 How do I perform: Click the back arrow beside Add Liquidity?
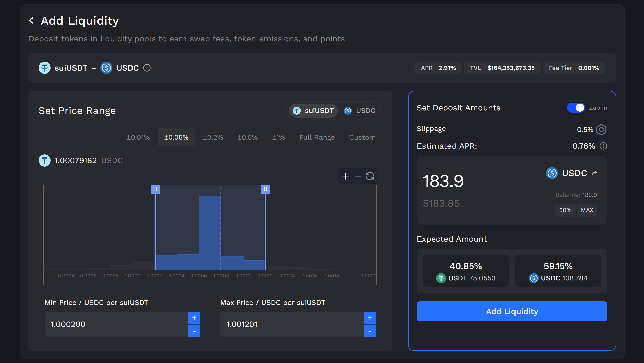pos(31,21)
